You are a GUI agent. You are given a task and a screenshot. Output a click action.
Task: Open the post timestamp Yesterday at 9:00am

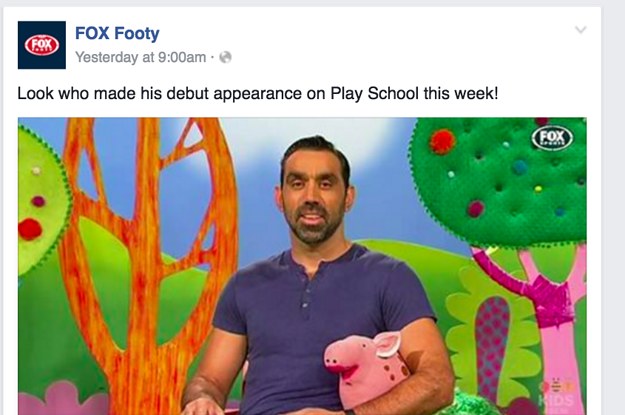tap(141, 57)
